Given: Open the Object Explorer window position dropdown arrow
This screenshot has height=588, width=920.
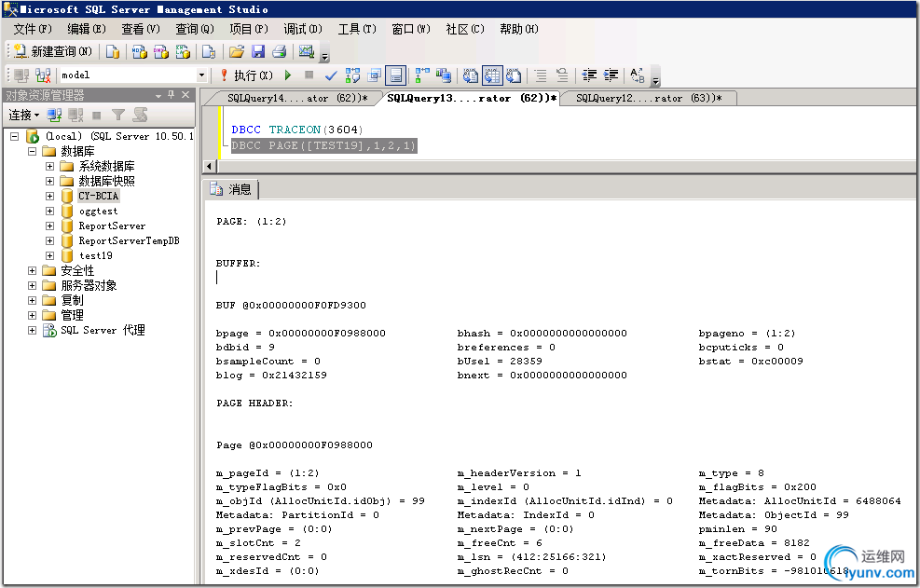Looking at the screenshot, I should pos(158,95).
